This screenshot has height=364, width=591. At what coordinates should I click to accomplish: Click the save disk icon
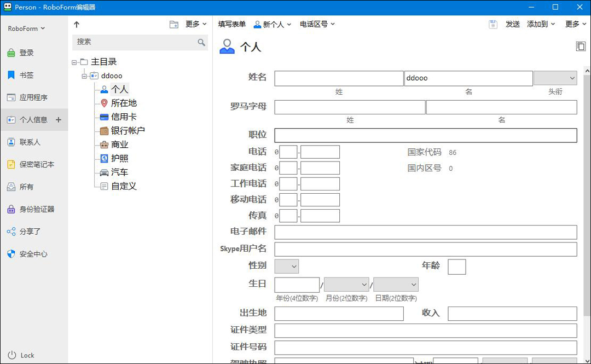pos(493,25)
